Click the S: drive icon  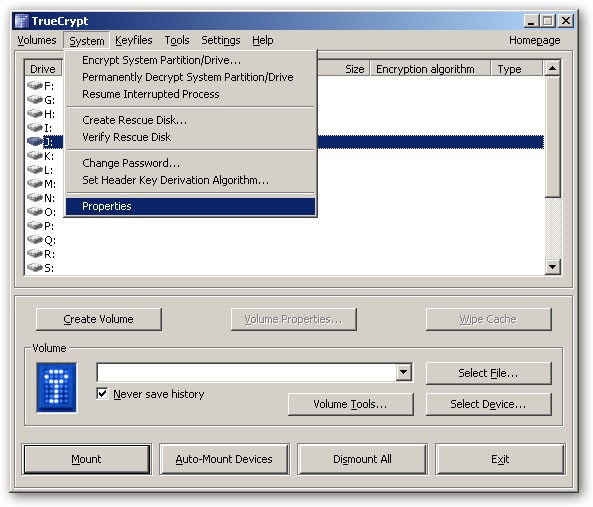(34, 268)
